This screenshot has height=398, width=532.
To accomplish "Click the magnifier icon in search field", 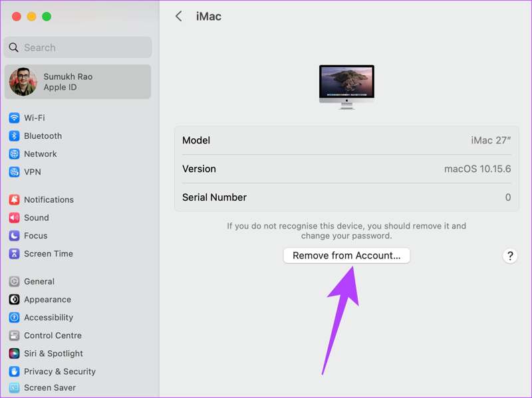I will (x=13, y=47).
